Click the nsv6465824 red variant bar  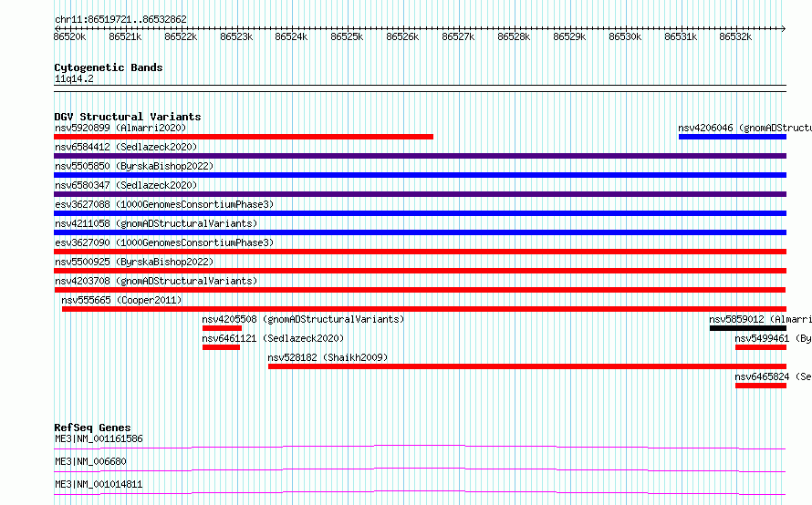(761, 386)
